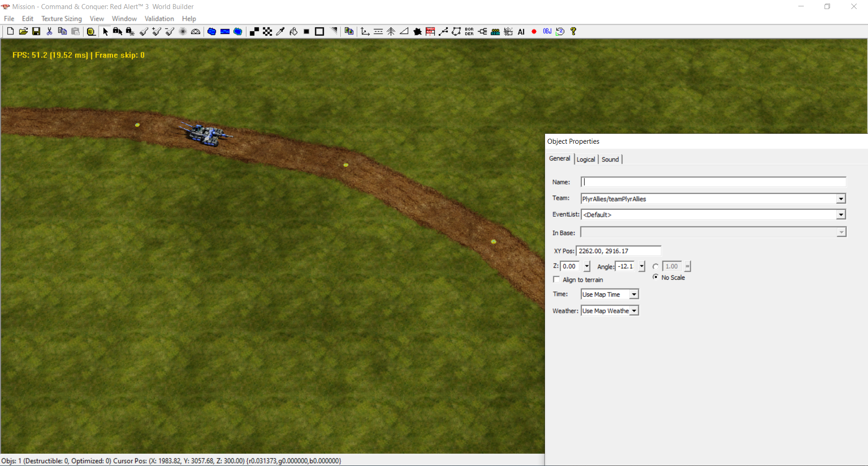Open the Z height dropdown arrow
The width and height of the screenshot is (868, 466).
pos(587,266)
